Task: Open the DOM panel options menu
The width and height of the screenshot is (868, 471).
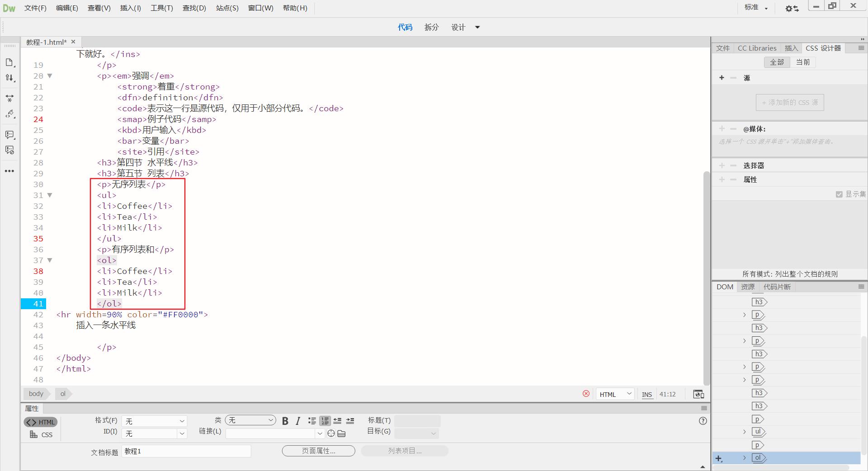Action: pos(861,287)
